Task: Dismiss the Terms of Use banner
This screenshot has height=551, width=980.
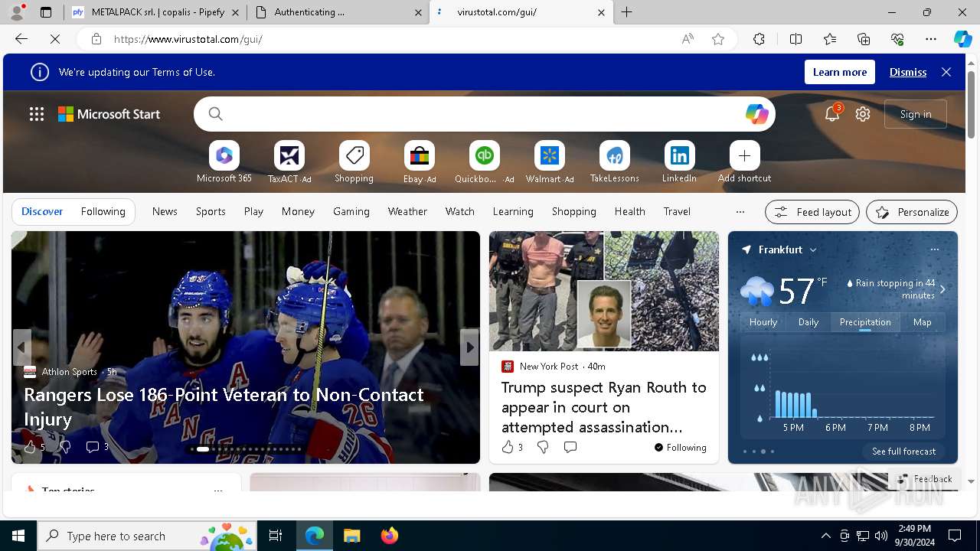Action: click(908, 72)
